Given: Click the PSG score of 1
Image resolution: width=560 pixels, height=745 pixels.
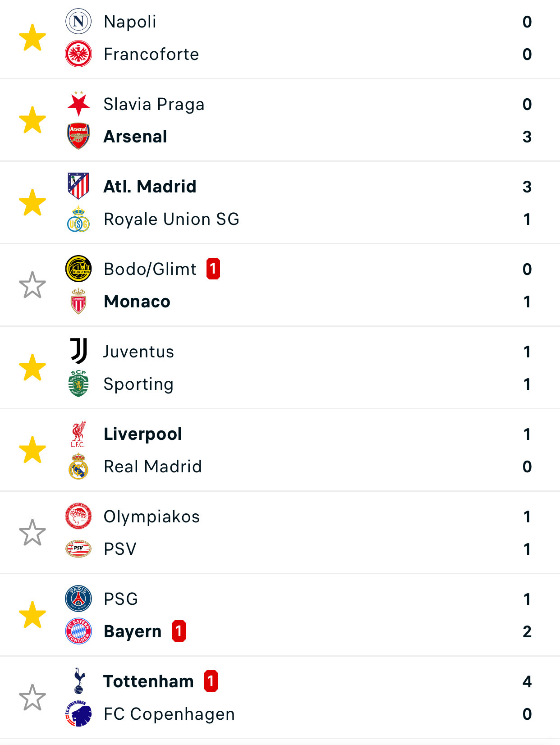Looking at the screenshot, I should click(x=527, y=599).
